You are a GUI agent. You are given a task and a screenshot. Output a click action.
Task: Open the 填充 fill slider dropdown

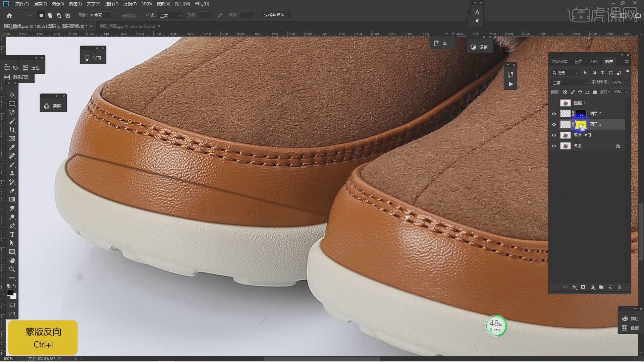click(626, 92)
